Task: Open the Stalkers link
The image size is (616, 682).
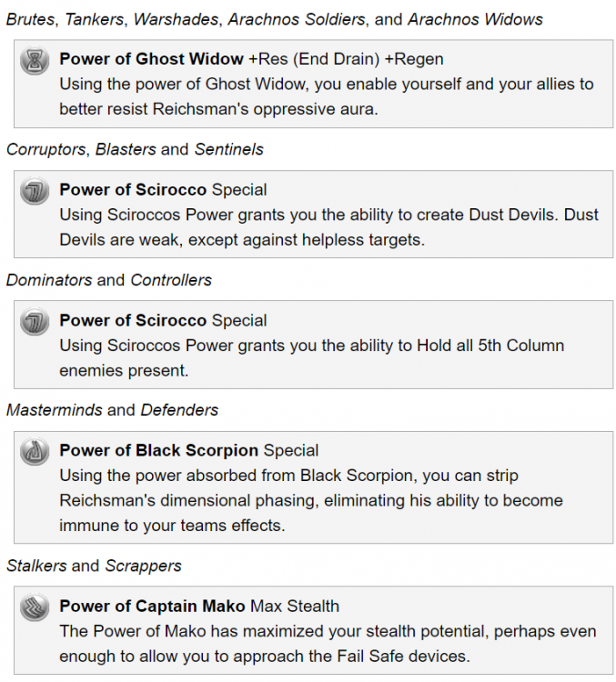Action: point(36,566)
